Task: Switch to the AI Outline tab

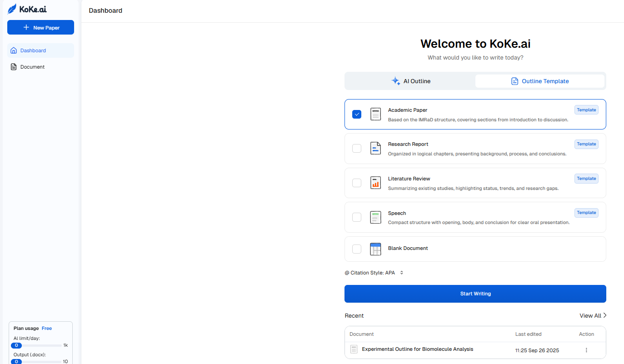Action: point(410,81)
